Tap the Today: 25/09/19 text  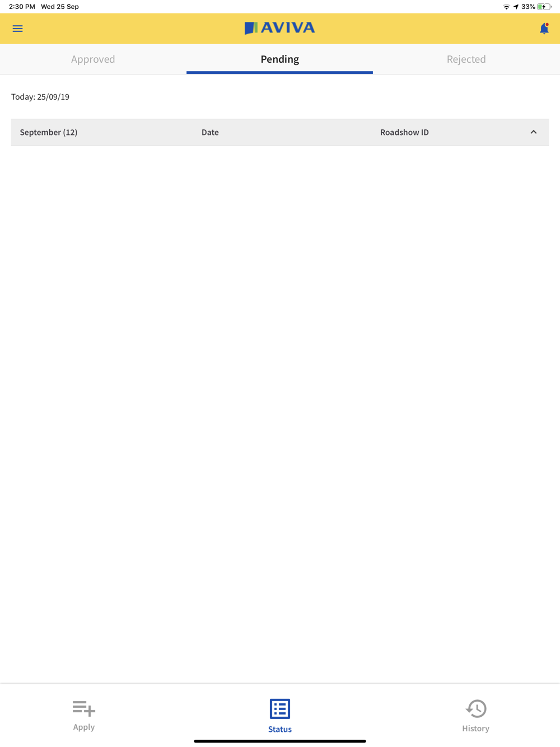(40, 97)
